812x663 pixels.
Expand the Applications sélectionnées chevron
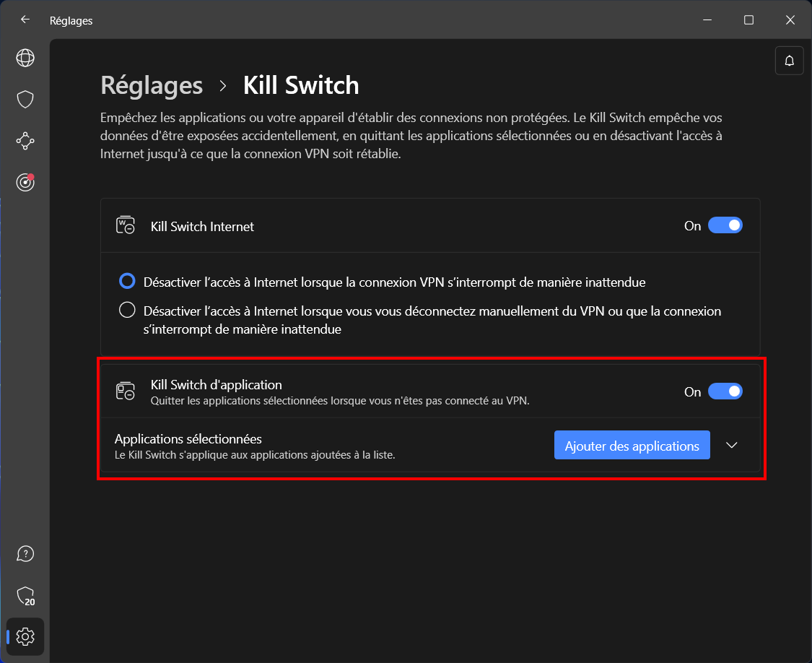click(x=731, y=446)
